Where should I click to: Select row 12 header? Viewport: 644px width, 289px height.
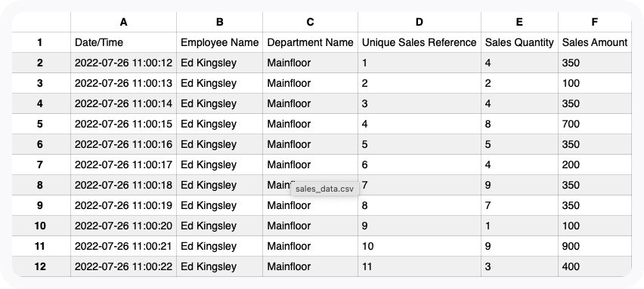41,266
